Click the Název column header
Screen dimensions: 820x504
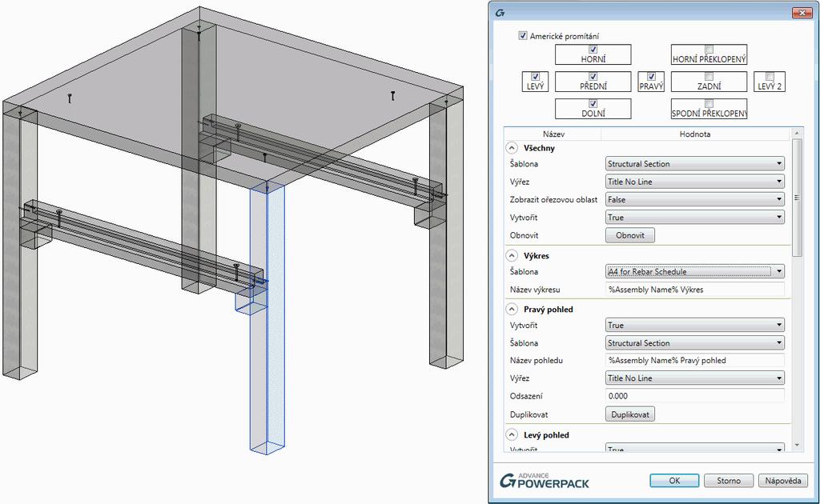tap(553, 134)
